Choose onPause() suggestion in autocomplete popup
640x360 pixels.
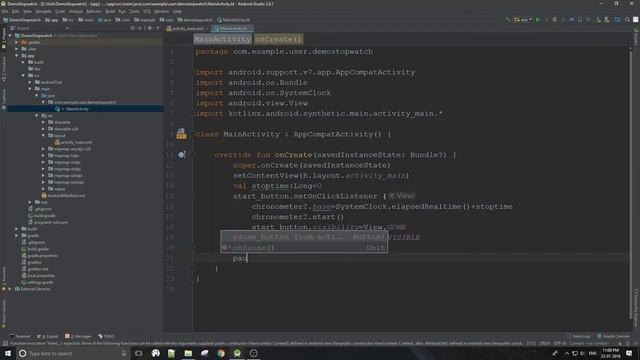point(304,248)
